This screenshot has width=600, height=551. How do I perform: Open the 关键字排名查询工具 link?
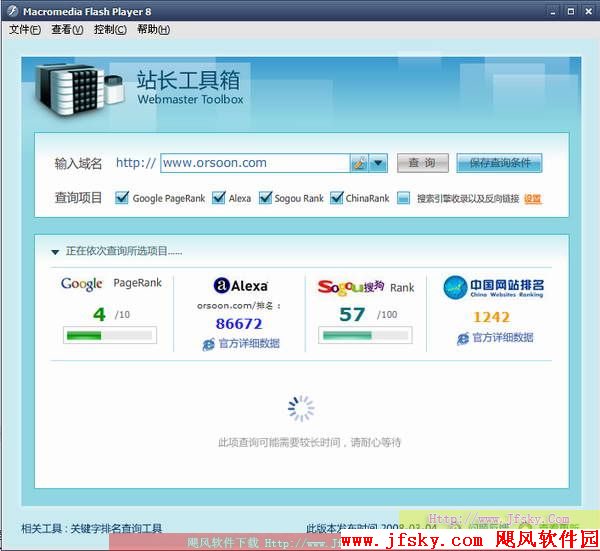pyautogui.click(x=116, y=529)
